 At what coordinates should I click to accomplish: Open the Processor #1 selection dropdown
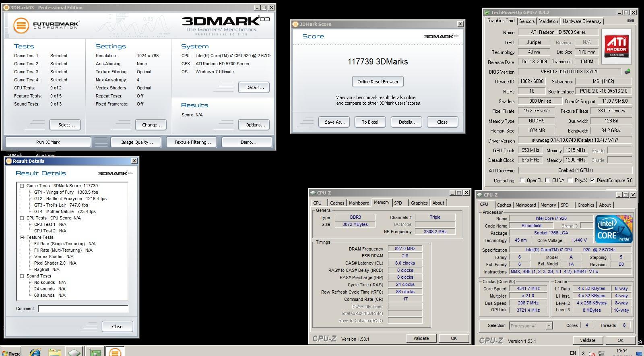pyautogui.click(x=549, y=325)
